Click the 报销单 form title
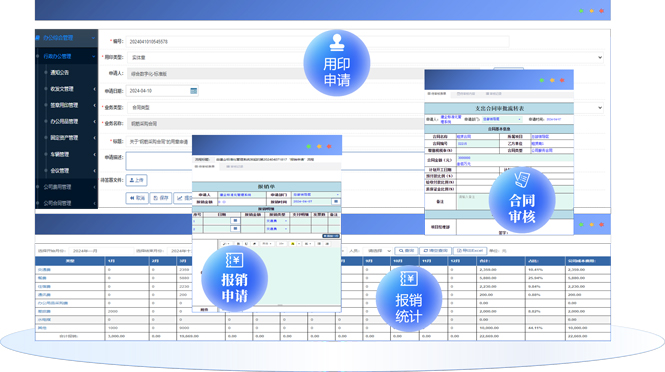 coord(266,187)
